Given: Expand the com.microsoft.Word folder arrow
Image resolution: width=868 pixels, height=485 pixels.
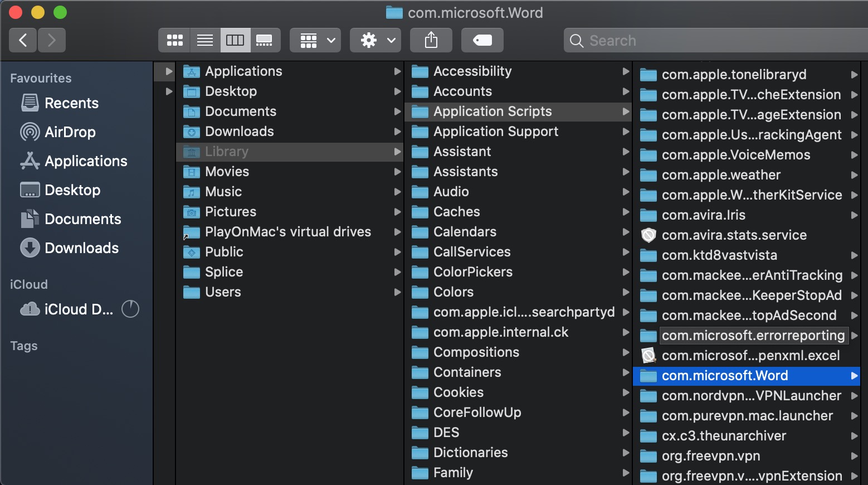Looking at the screenshot, I should 854,376.
